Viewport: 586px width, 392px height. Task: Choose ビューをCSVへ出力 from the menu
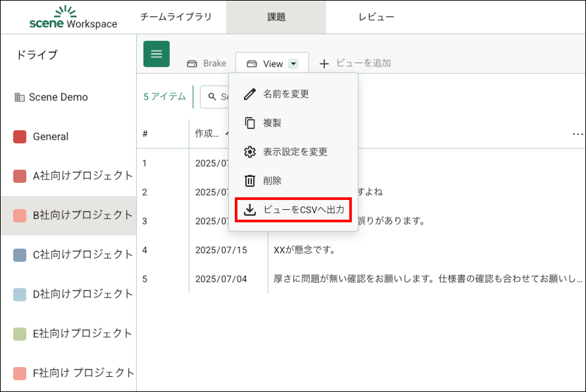point(303,210)
